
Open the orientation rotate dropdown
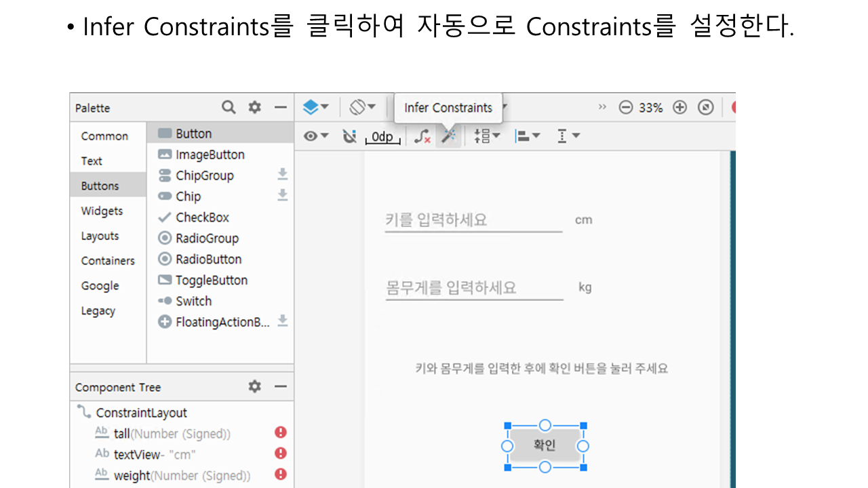coord(362,107)
